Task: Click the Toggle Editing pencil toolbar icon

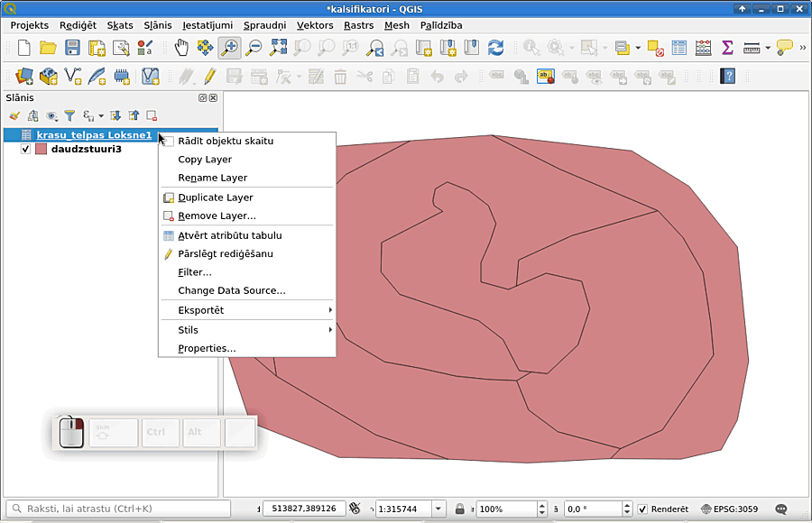Action: tap(209, 77)
